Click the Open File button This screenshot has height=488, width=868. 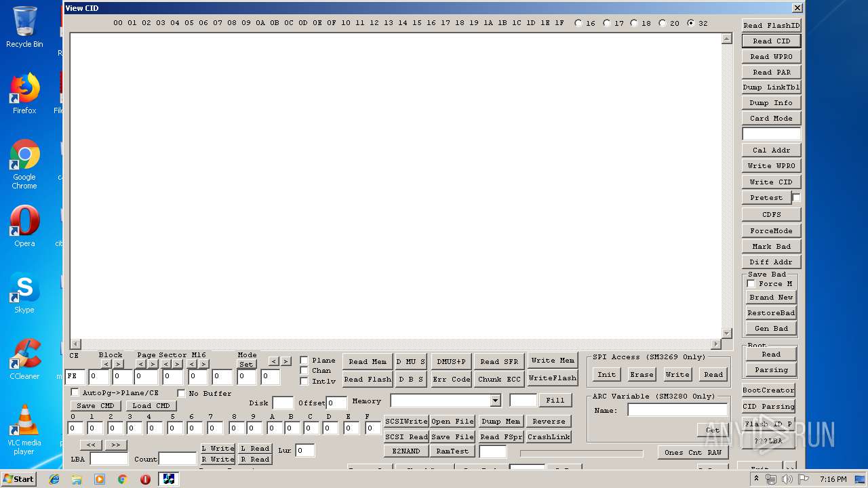point(452,422)
